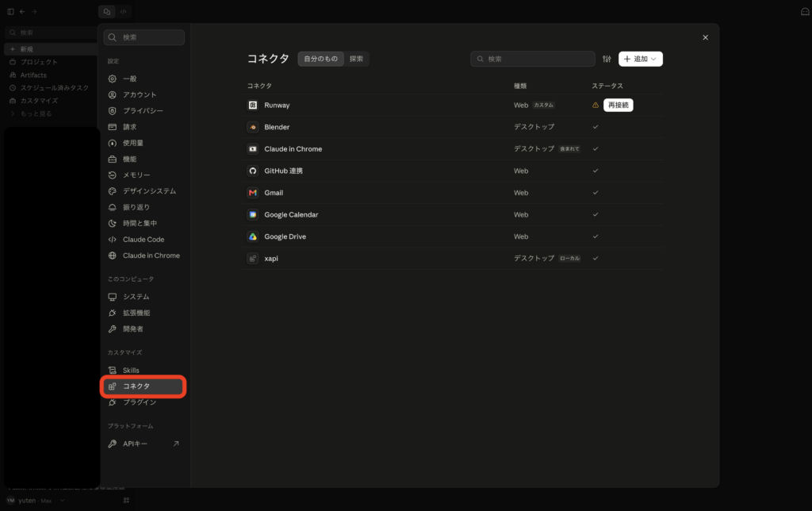Screen dimensions: 812x511
Task: Click the GitHub 連携 octocat icon
Action: point(253,171)
